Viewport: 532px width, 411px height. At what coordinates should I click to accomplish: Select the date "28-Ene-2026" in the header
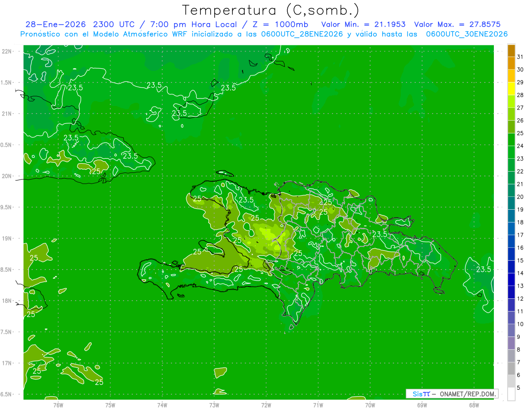tap(56, 24)
